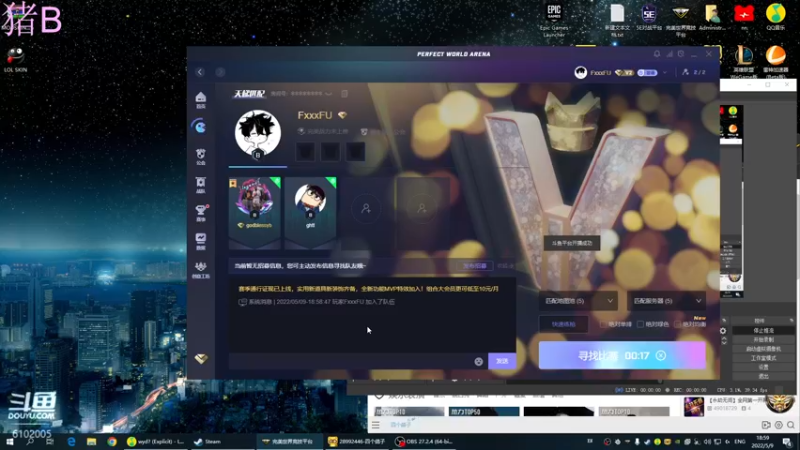
Task: Click the V2 membership badge in the header
Action: [624, 73]
